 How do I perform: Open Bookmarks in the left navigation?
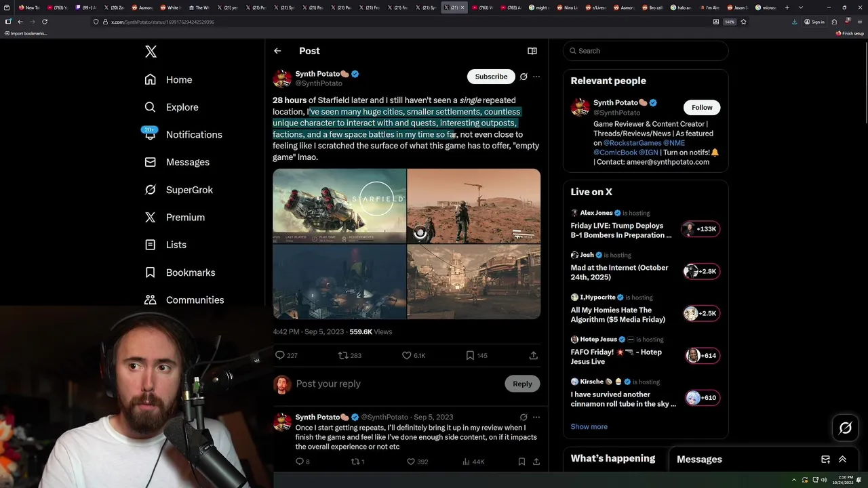click(180, 272)
